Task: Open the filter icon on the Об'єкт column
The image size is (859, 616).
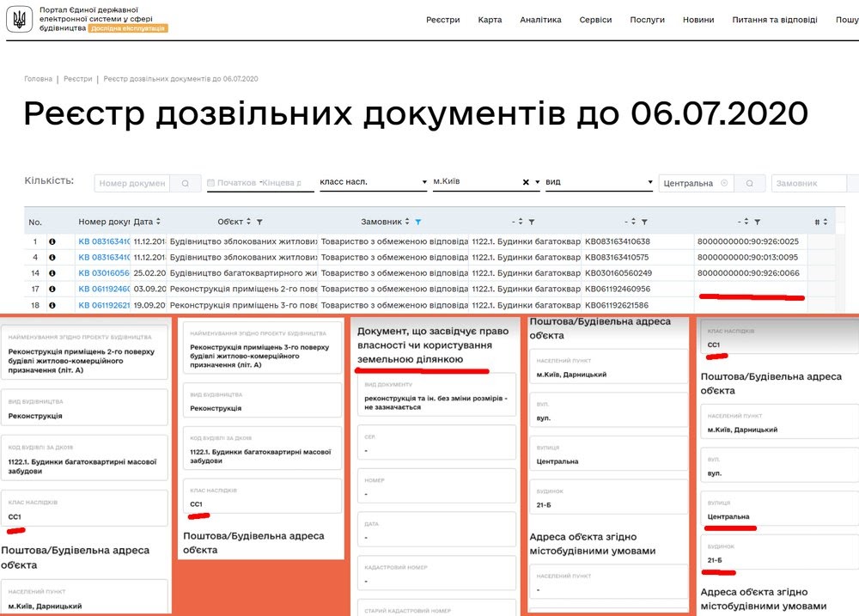Action: (x=260, y=222)
